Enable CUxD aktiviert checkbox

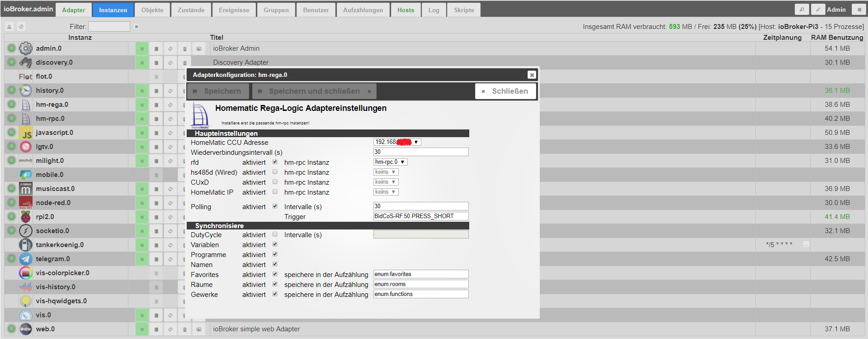click(275, 181)
